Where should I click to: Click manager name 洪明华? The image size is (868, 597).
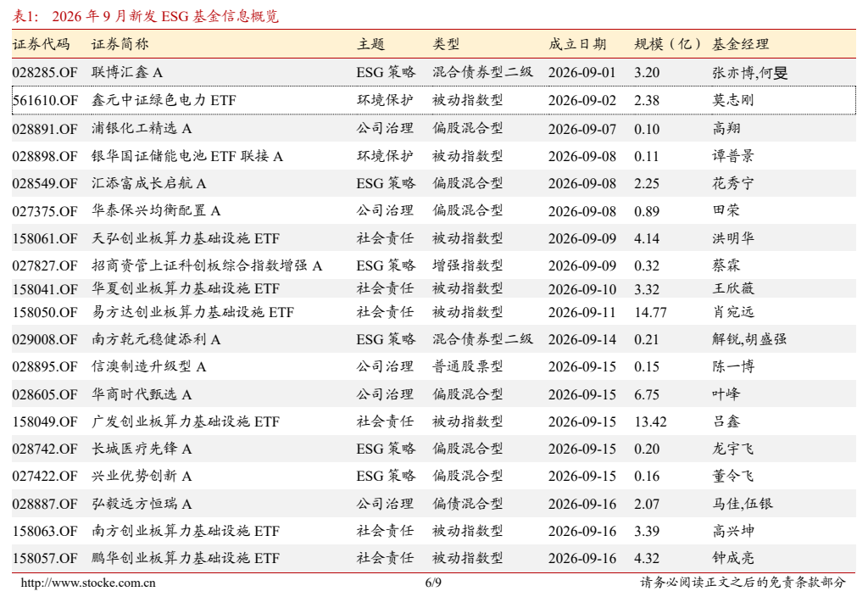click(x=733, y=238)
